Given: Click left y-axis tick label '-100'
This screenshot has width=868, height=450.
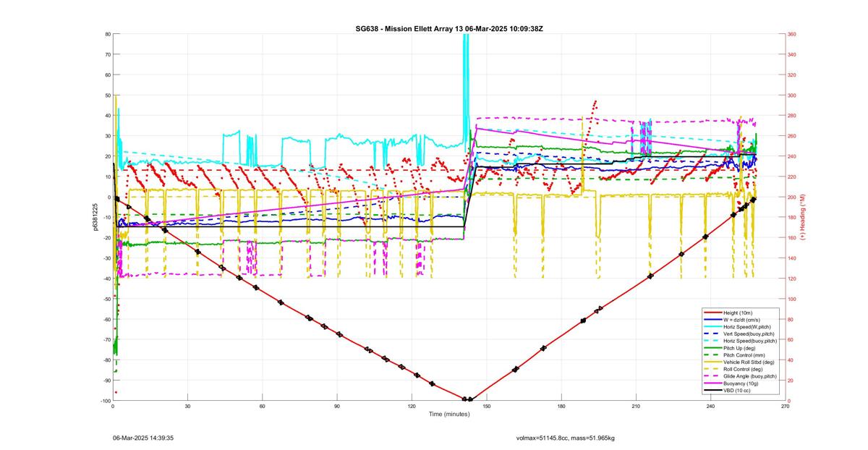Looking at the screenshot, I should pos(105,401).
